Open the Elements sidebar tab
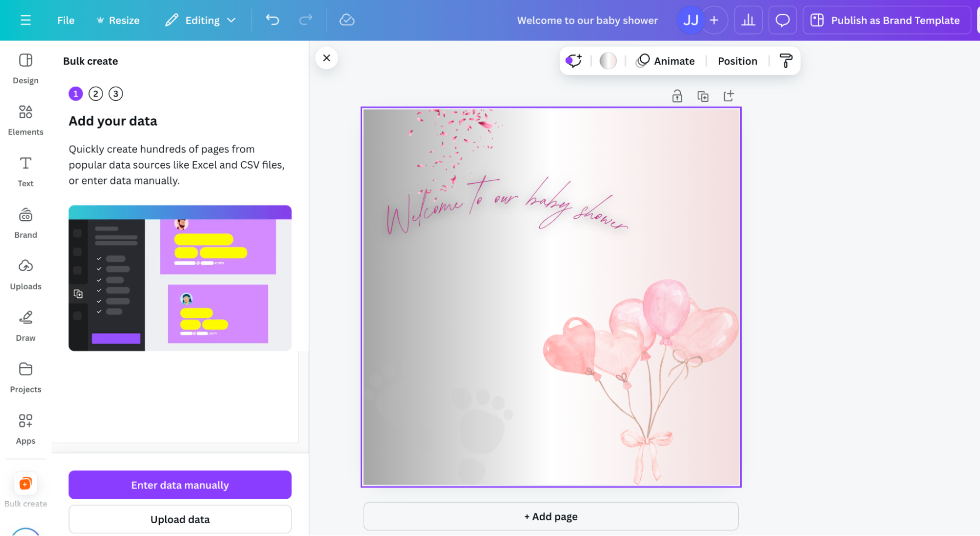This screenshot has height=536, width=980. click(x=25, y=120)
